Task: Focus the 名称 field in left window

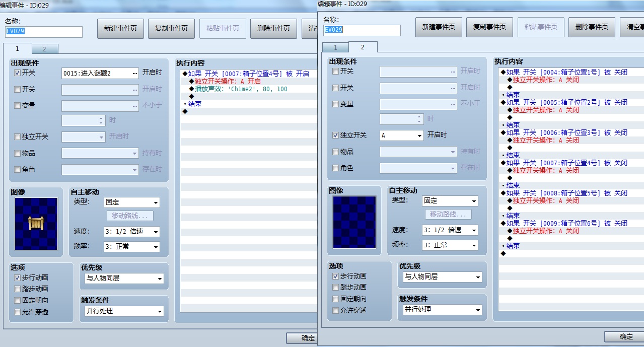Action: coord(44,32)
